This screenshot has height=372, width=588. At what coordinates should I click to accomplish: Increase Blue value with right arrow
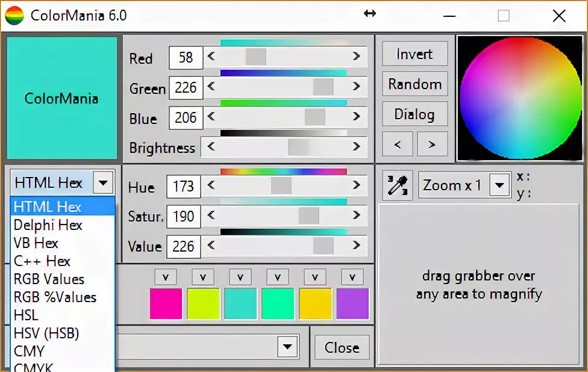point(356,117)
